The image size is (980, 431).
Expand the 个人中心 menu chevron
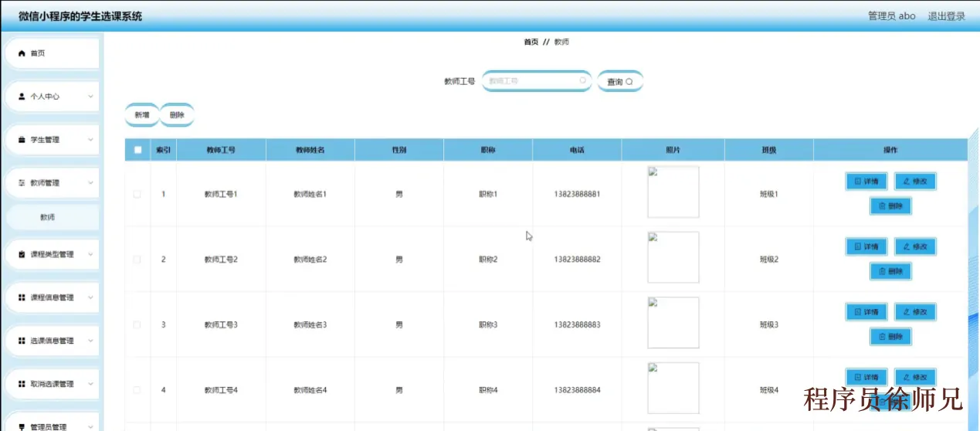pyautogui.click(x=90, y=97)
